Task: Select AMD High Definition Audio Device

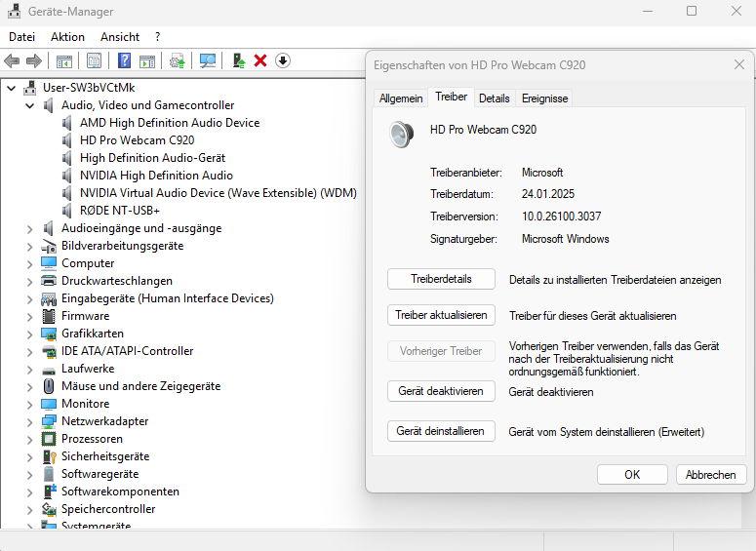Action: [170, 123]
